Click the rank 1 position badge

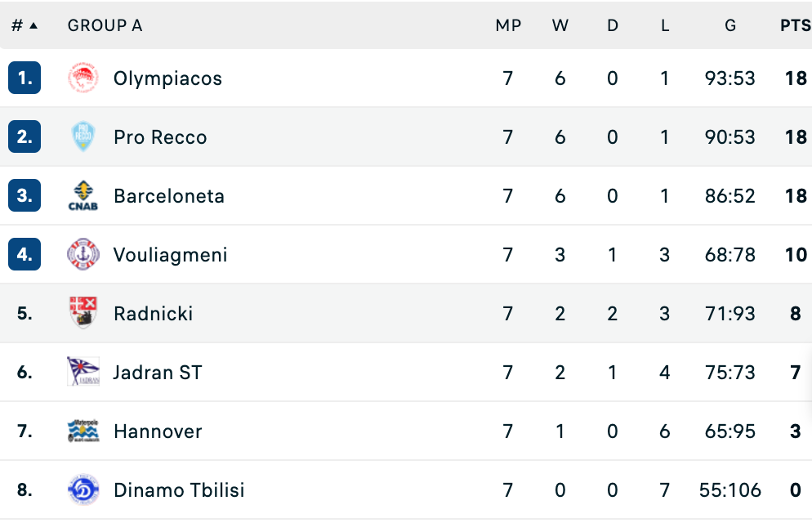coord(25,78)
